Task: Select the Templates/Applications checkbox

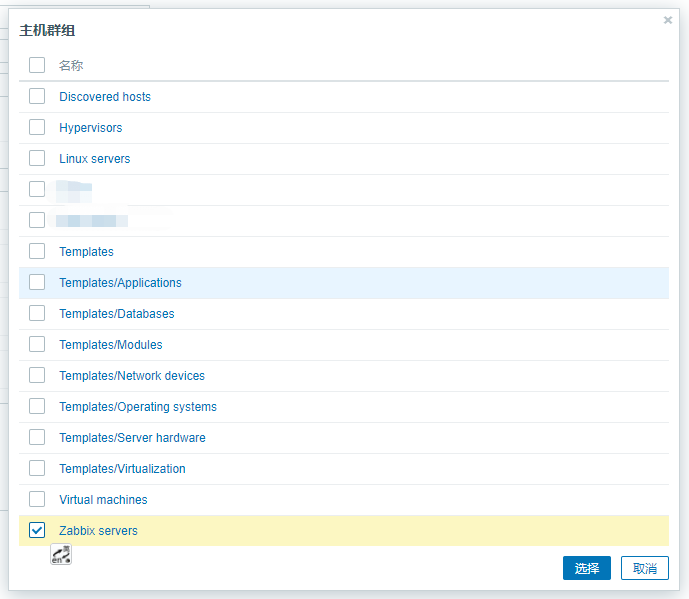Action: [37, 282]
